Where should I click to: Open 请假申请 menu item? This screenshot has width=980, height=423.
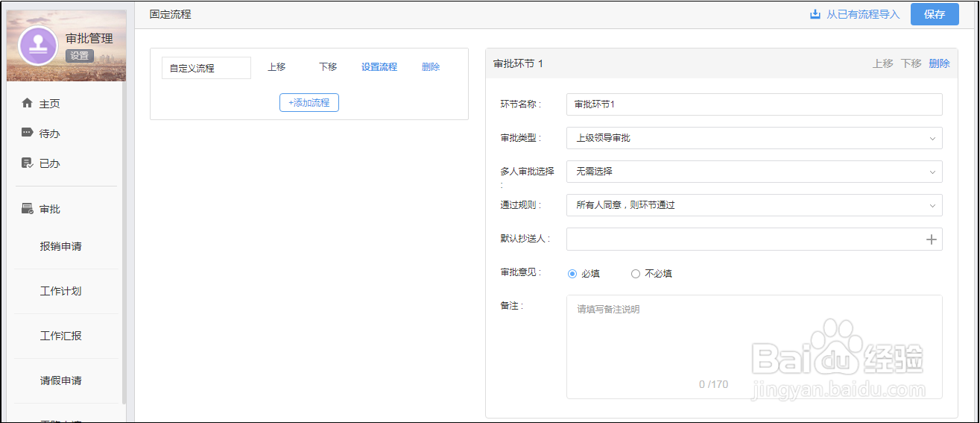tap(61, 380)
